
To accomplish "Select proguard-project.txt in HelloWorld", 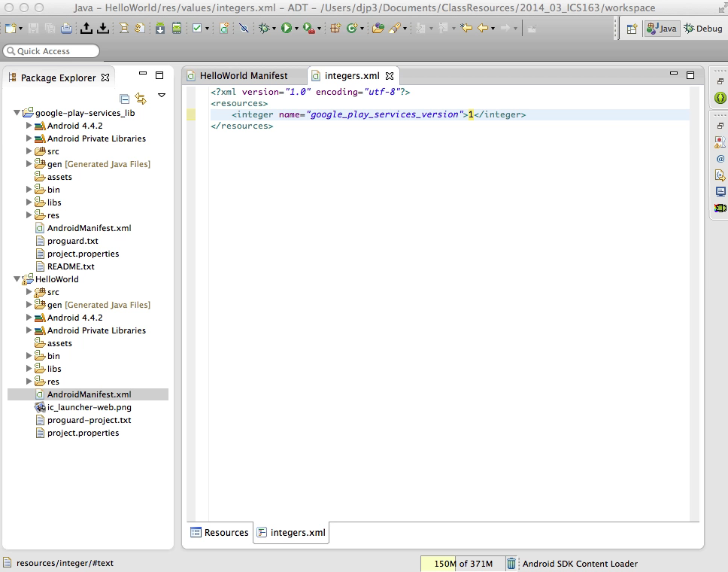I will point(89,420).
